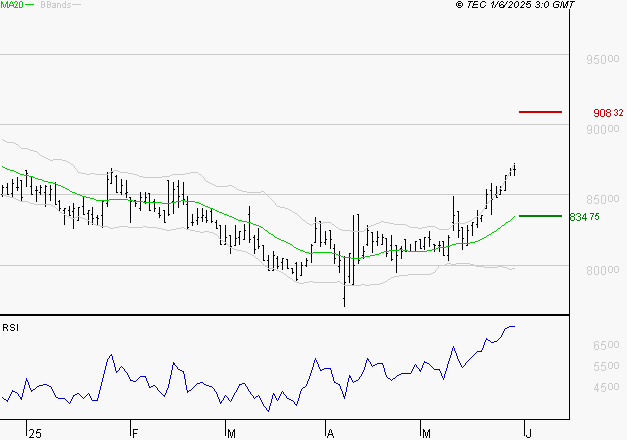
Task: Click the A April label on time axis
Action: click(x=330, y=434)
